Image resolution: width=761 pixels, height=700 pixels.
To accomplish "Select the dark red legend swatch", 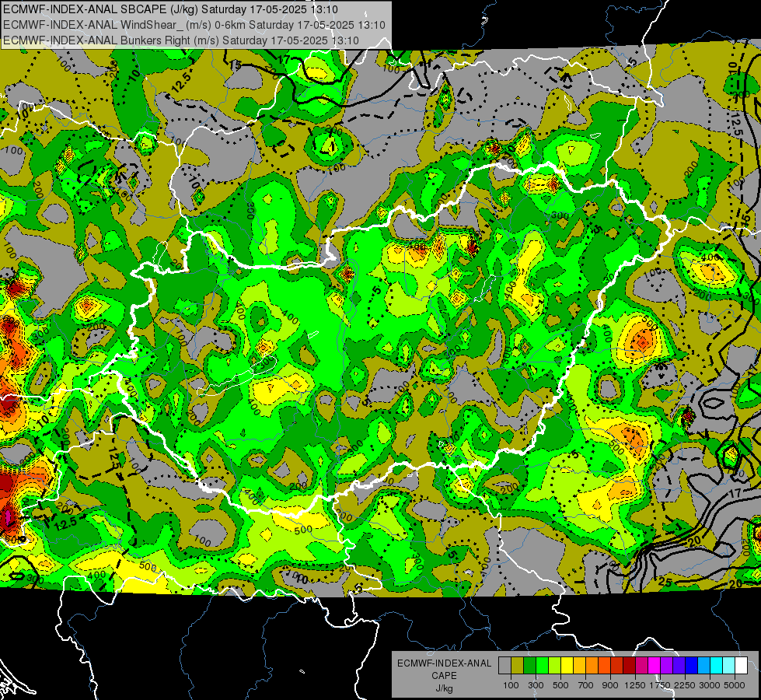I will (630, 665).
